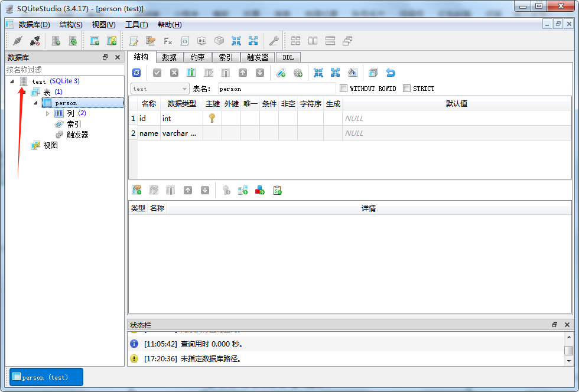This screenshot has height=392, width=579.
Task: Switch to the DDL tab
Action: coord(288,57)
